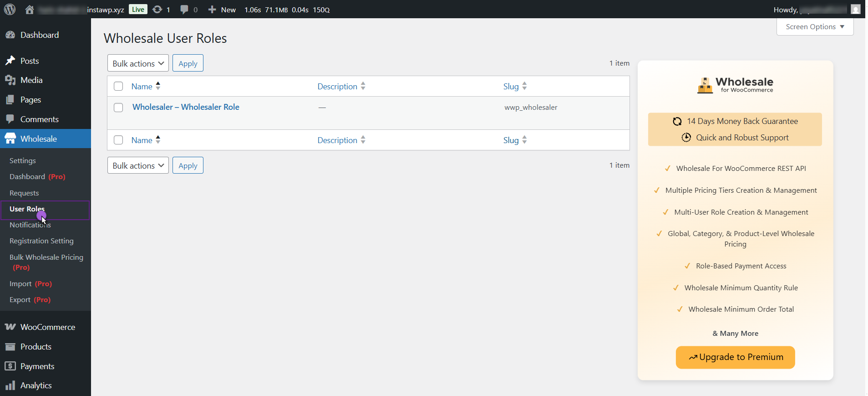Click the WooCommerce logo icon
The height and width of the screenshot is (396, 868).
(10, 327)
